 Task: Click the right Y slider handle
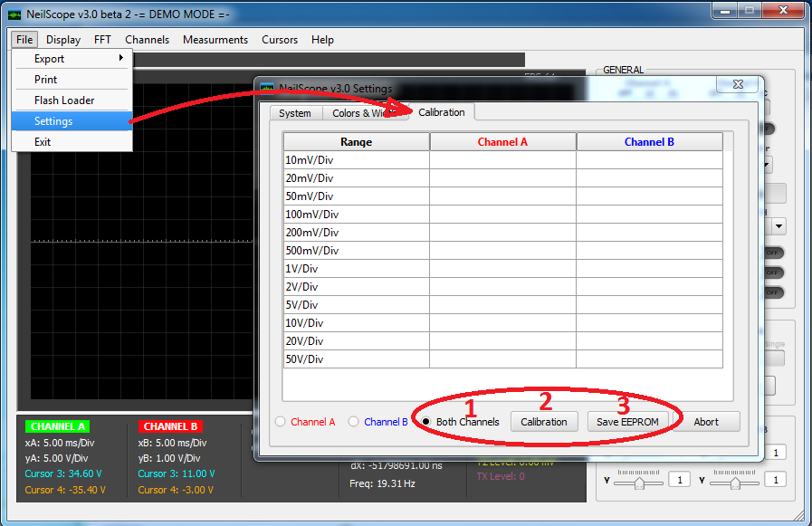coord(735,483)
